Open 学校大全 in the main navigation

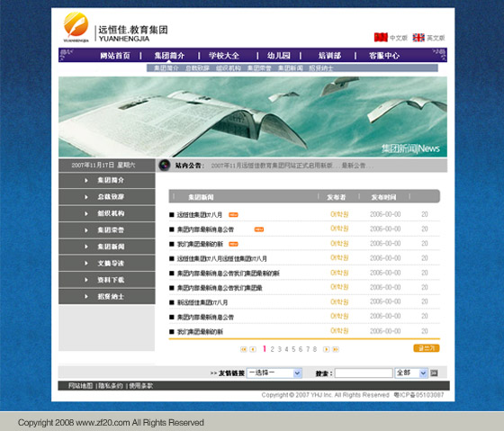[x=224, y=56]
